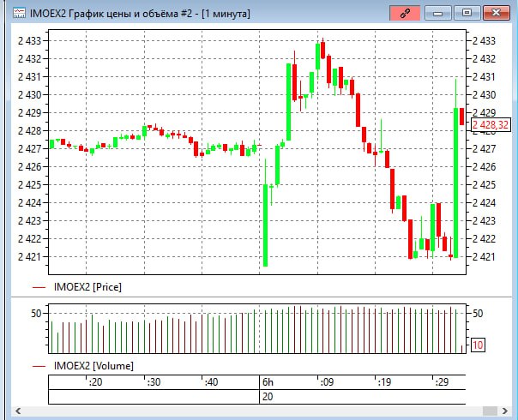Click the 2 425 label on right price axis
This screenshot has width=518, height=420.
click(484, 184)
